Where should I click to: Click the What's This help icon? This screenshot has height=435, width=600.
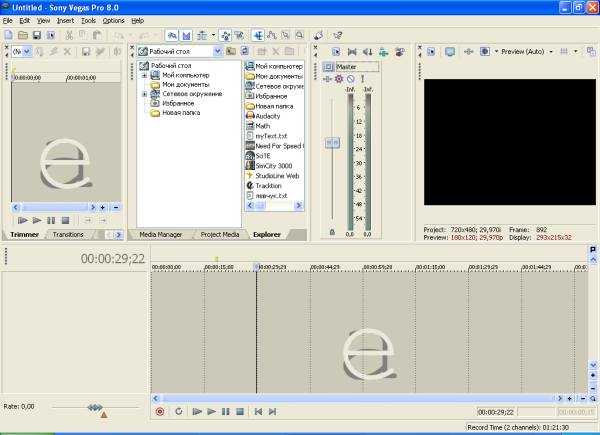pyautogui.click(x=338, y=36)
